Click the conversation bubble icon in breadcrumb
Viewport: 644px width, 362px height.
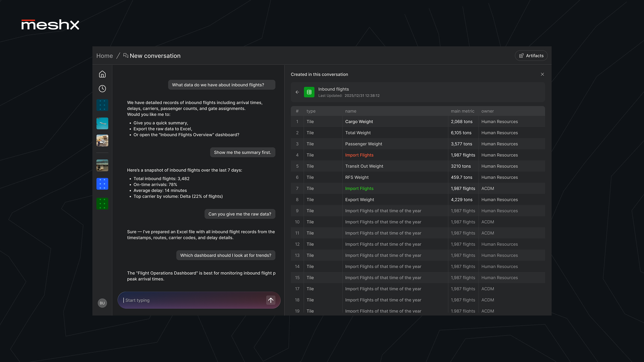[x=126, y=56]
